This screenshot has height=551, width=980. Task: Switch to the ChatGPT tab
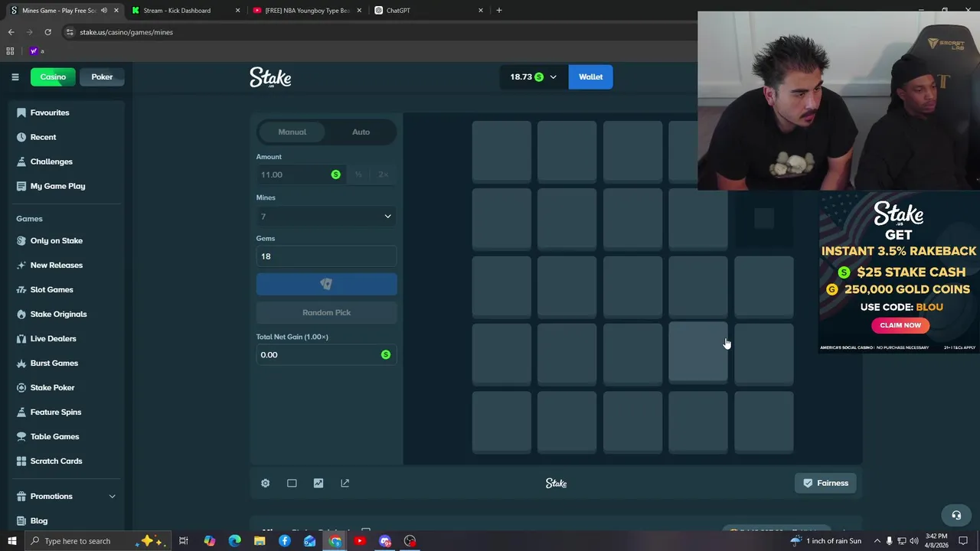[427, 11]
